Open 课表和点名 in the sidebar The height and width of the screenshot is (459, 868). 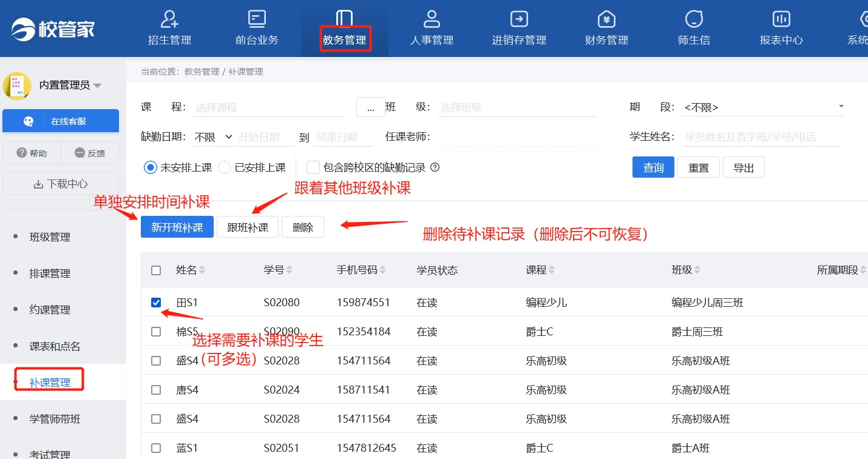coord(55,346)
